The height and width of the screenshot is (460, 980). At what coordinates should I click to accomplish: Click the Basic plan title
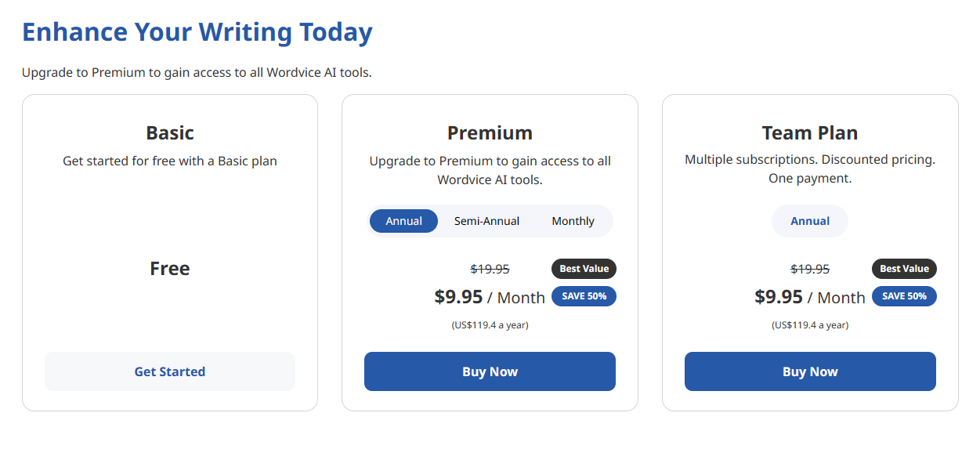coord(170,133)
